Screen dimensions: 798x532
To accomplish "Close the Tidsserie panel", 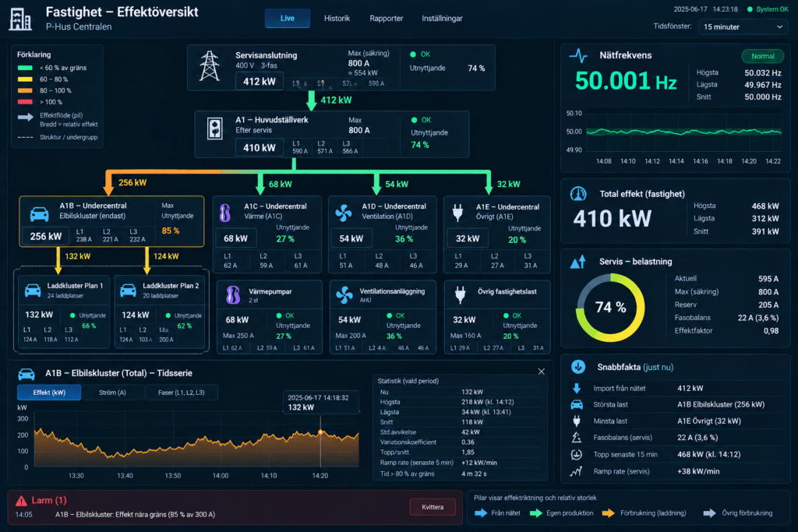I will (542, 372).
